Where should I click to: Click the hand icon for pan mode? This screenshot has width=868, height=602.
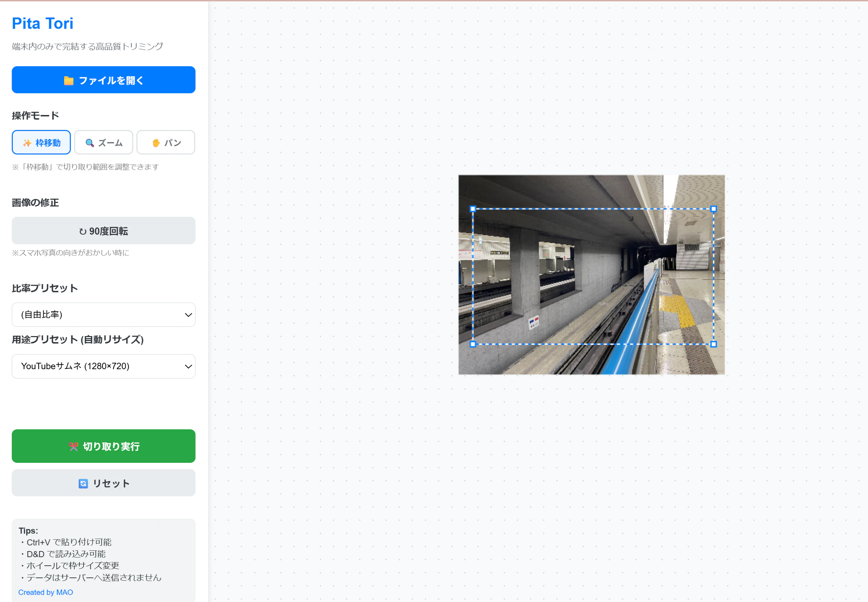(x=156, y=142)
